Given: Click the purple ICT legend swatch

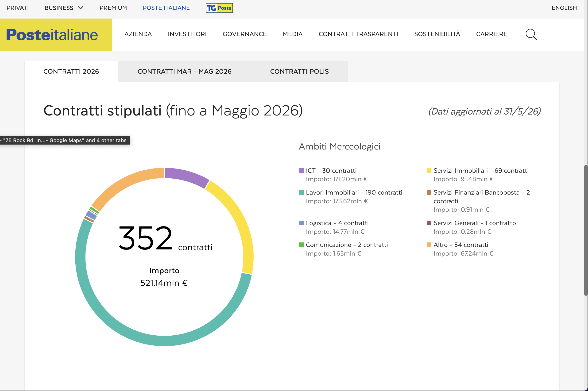Looking at the screenshot, I should coord(301,171).
